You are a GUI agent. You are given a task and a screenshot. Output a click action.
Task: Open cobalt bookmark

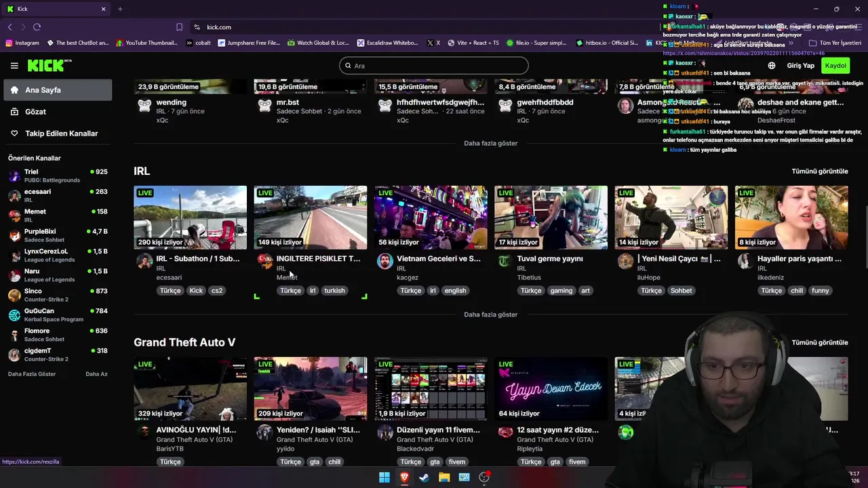(198, 43)
